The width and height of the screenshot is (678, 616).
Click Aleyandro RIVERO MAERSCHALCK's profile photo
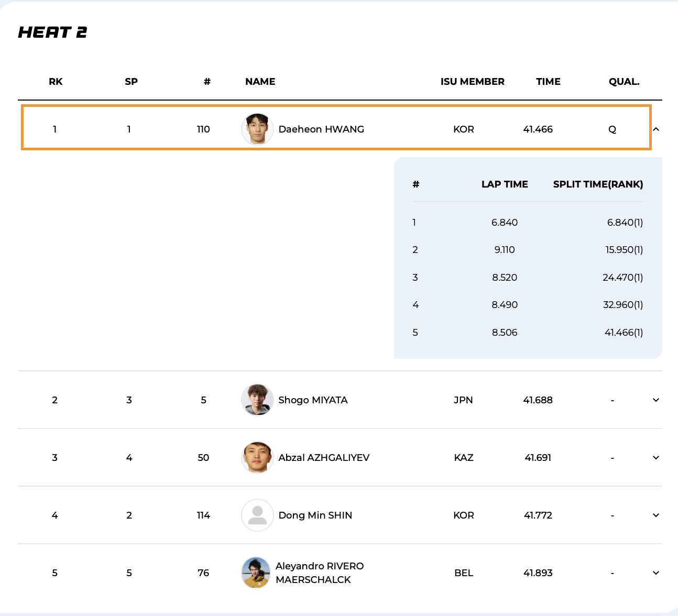pos(256,573)
